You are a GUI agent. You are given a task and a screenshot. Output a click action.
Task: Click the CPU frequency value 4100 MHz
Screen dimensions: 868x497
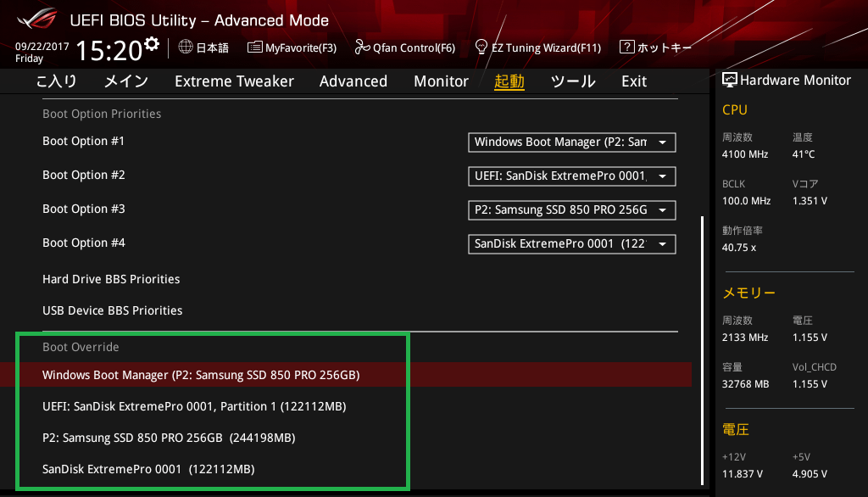[745, 154]
